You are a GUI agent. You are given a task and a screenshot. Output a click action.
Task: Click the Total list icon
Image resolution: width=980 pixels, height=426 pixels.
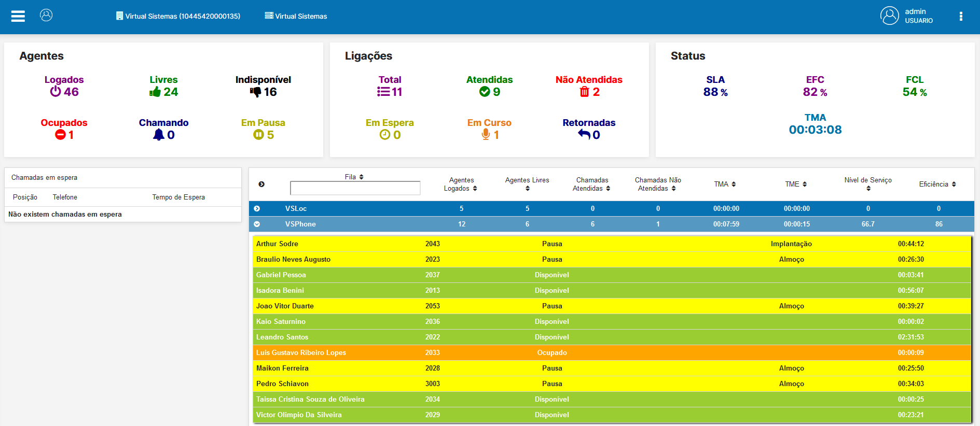tap(383, 92)
